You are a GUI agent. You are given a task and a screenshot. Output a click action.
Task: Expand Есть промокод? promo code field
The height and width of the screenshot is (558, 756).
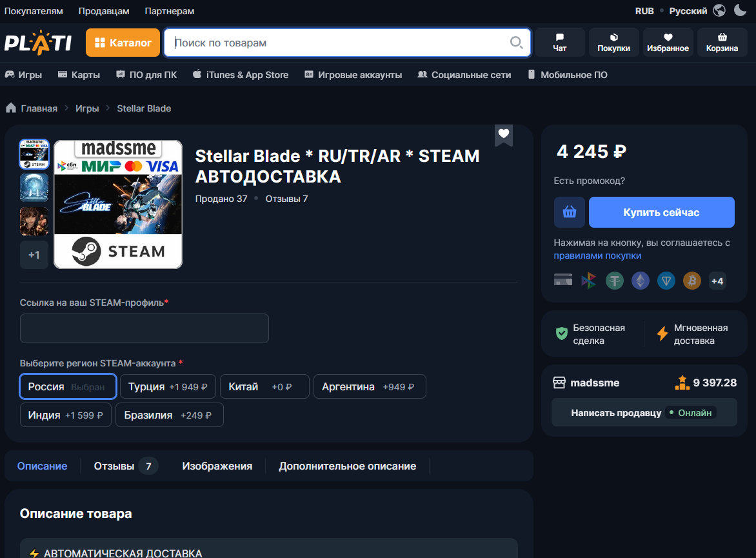click(x=589, y=181)
